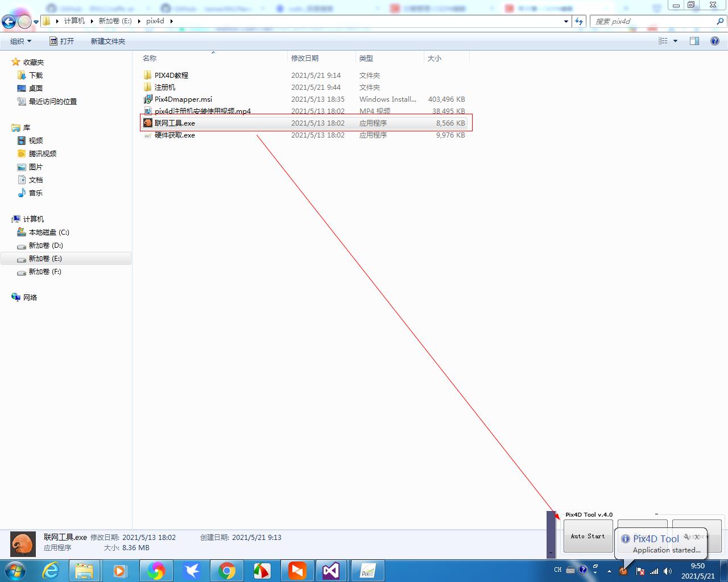Screen dimensions: 728x582
Task: Expand the arrow after pix4d in breadcrumb
Action: [x=171, y=21]
